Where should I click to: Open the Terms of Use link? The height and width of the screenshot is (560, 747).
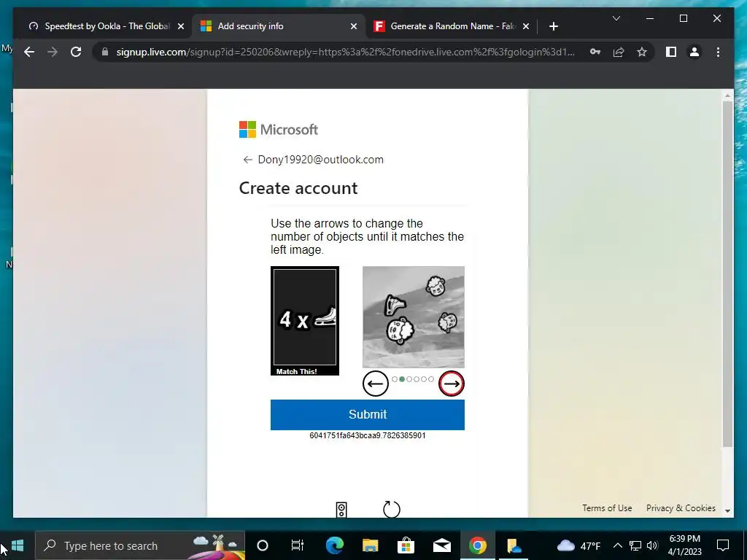(x=607, y=508)
